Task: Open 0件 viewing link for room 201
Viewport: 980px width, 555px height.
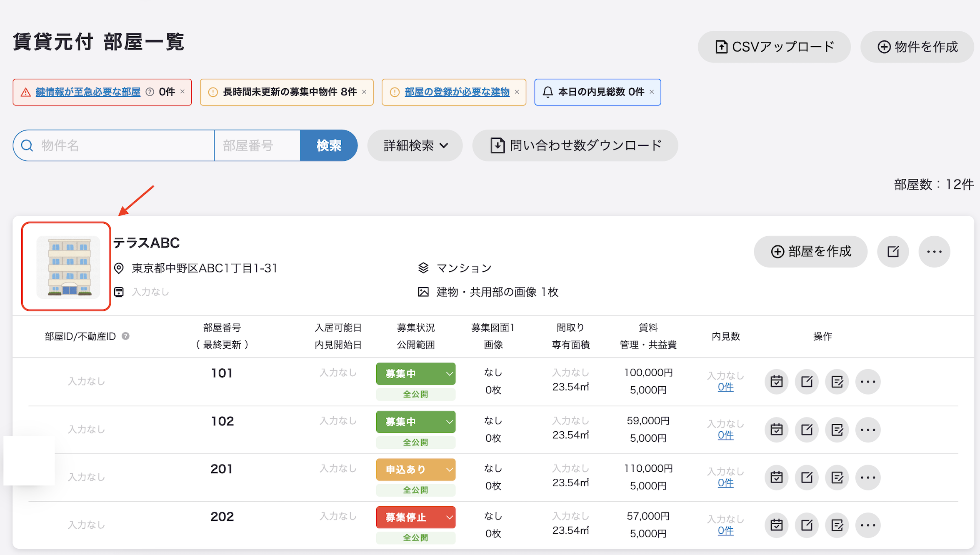Action: [725, 483]
